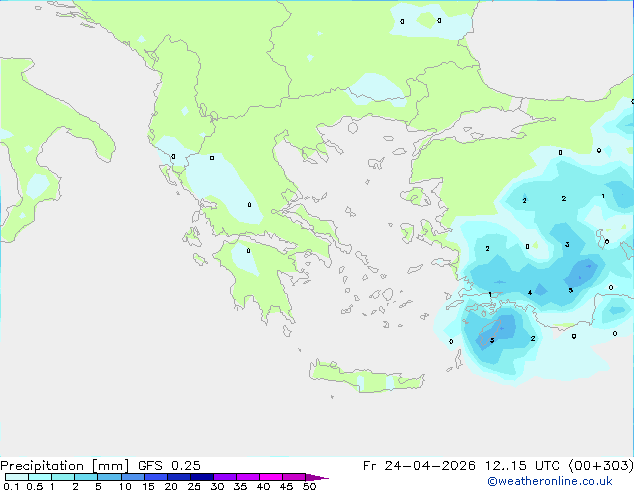Pick the legend swatch between 1 and 2
This screenshot has width=634, height=490.
63,477
